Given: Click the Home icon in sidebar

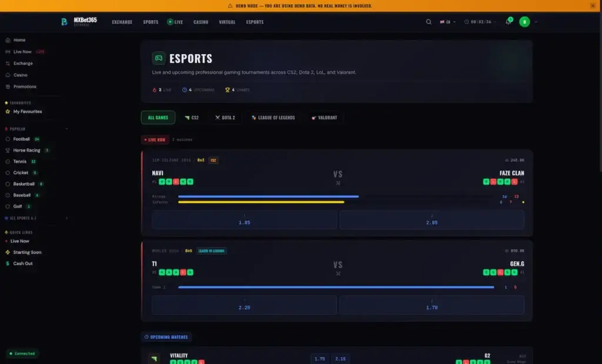Looking at the screenshot, I should [x=8, y=40].
